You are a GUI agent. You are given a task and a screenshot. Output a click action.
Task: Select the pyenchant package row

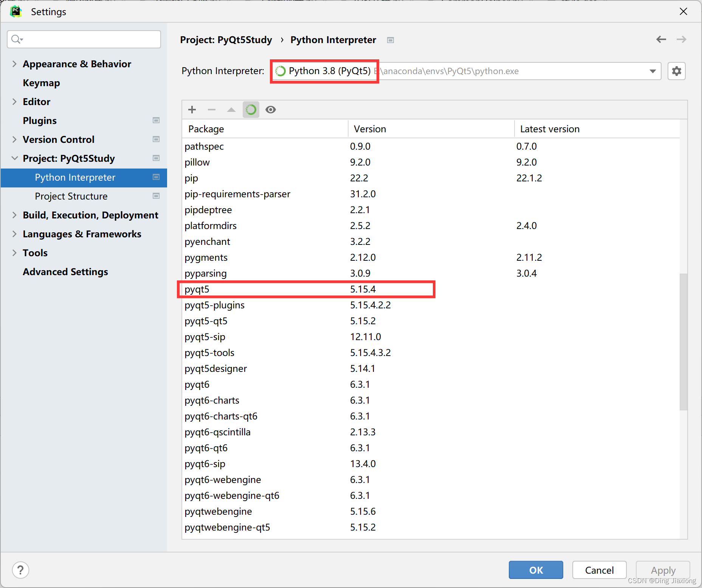tap(431, 241)
